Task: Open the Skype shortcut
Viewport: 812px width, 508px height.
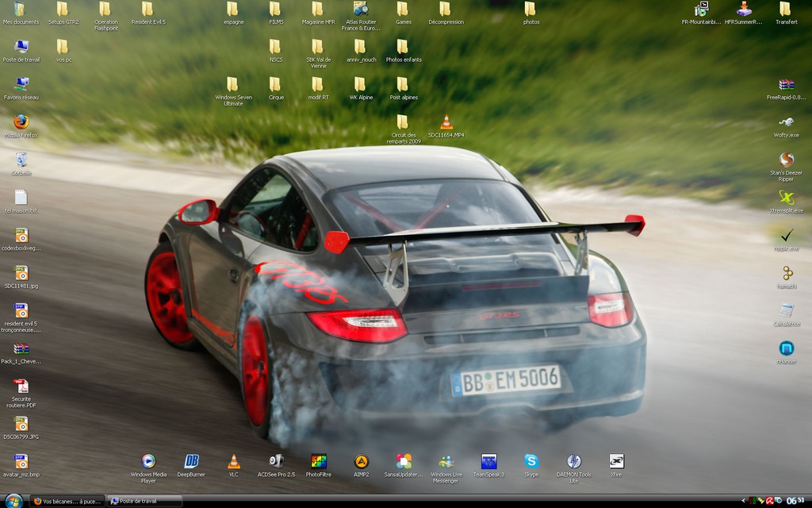Action: click(531, 461)
